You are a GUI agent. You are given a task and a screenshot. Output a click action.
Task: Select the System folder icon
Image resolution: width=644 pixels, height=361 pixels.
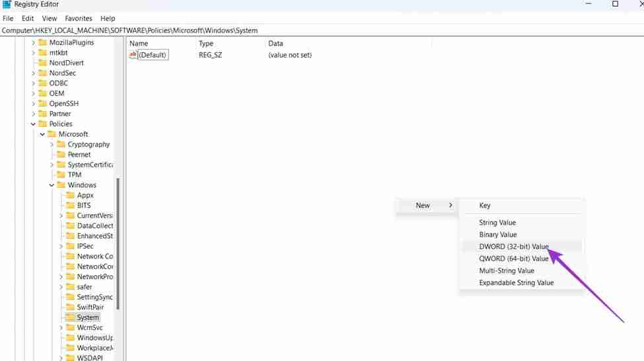click(x=70, y=317)
